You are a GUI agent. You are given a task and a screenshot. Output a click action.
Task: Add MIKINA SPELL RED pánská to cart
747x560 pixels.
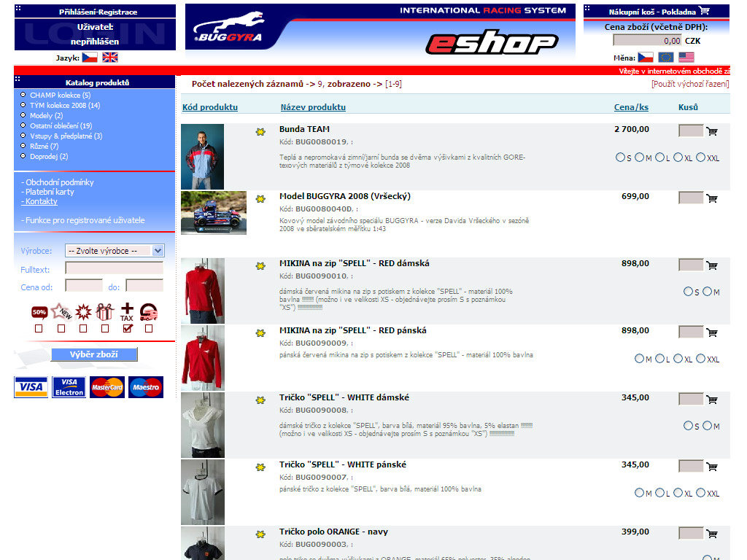pyautogui.click(x=712, y=332)
